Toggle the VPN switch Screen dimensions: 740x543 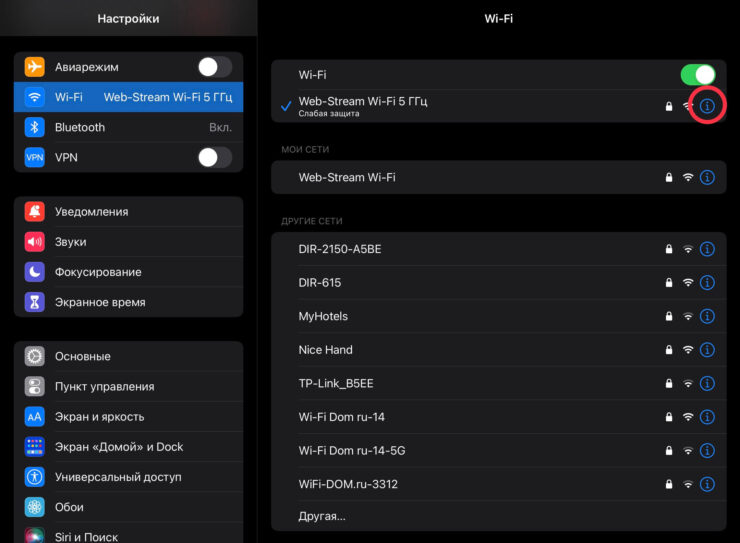click(x=215, y=158)
